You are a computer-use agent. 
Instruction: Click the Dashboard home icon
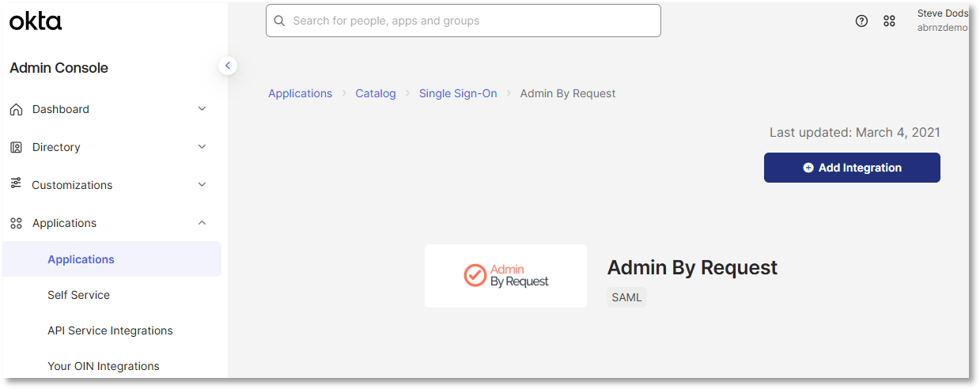(x=16, y=109)
